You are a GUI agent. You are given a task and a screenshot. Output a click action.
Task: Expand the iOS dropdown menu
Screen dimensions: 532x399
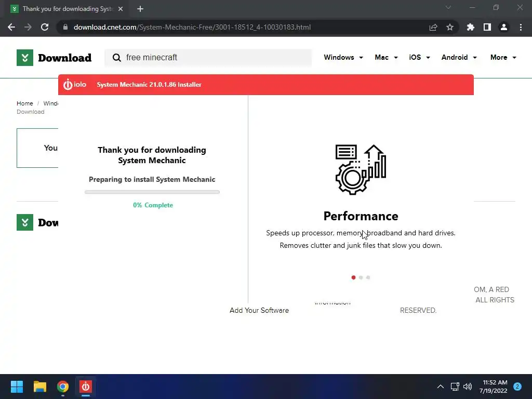click(419, 57)
